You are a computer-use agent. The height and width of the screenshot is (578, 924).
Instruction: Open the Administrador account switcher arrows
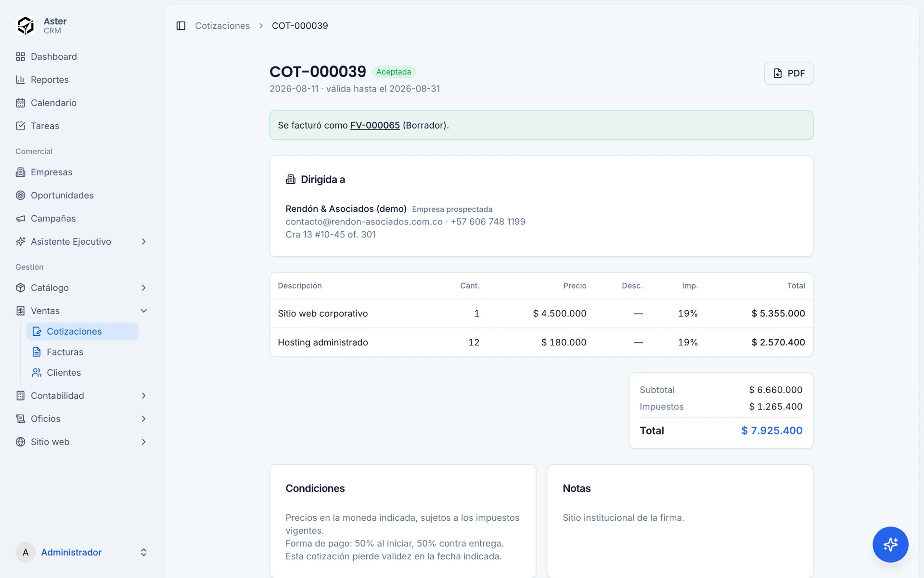coord(143,552)
